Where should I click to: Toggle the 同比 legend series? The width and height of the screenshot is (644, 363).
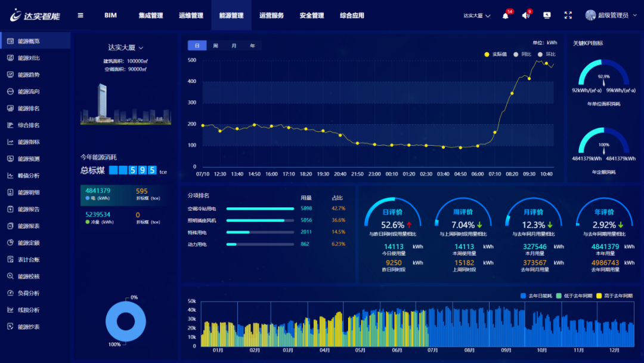tap(522, 54)
